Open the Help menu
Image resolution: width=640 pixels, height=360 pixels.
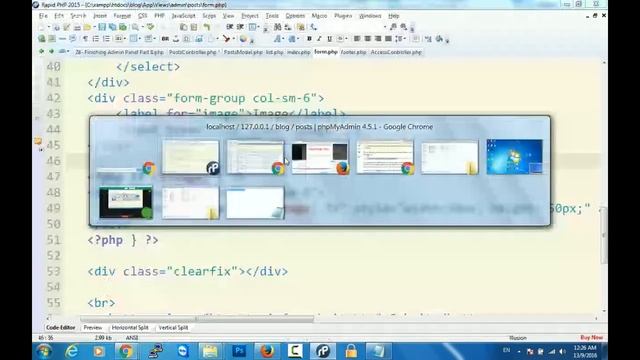393,16
